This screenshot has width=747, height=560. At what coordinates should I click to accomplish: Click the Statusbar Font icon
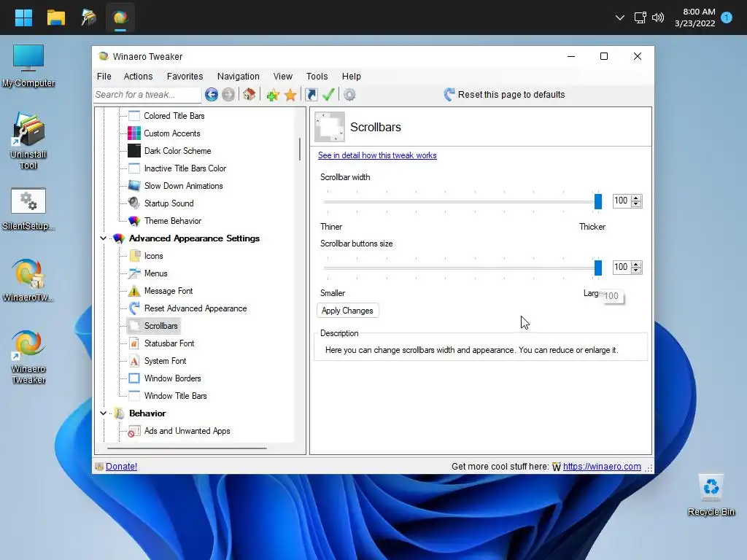click(134, 343)
